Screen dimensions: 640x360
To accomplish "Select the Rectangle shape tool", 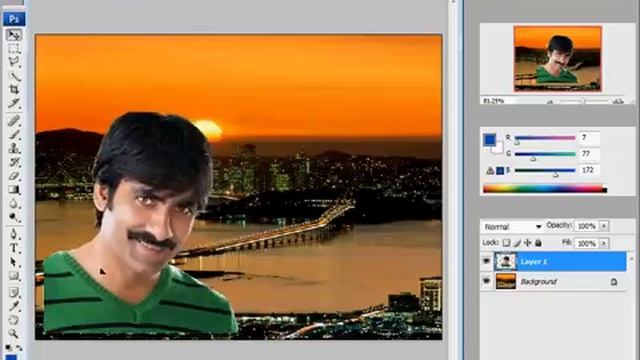I will (14, 276).
